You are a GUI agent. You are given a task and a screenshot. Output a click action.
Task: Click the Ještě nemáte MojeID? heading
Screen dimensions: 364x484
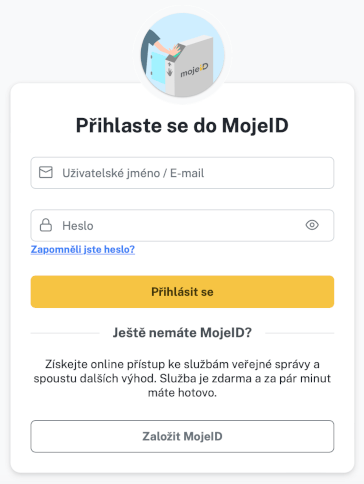pos(182,333)
